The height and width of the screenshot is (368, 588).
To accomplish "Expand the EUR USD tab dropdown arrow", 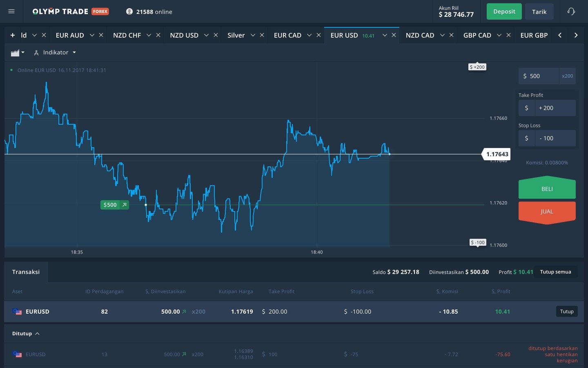I will [385, 35].
